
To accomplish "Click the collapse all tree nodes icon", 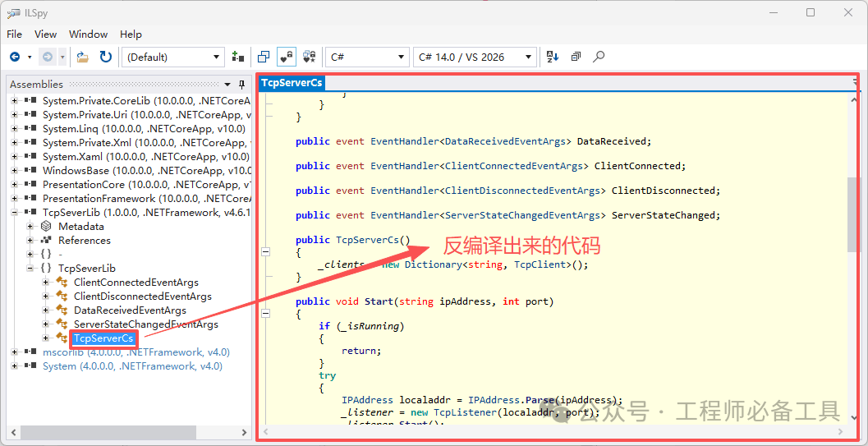I will [x=576, y=57].
